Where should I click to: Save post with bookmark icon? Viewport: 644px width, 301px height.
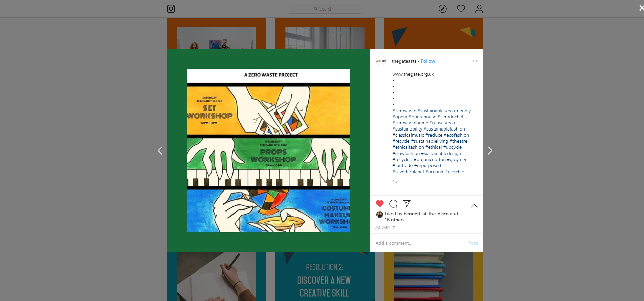[x=474, y=204]
